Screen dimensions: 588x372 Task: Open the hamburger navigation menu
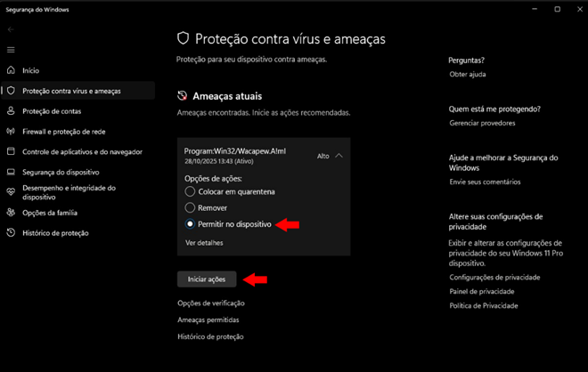[11, 50]
